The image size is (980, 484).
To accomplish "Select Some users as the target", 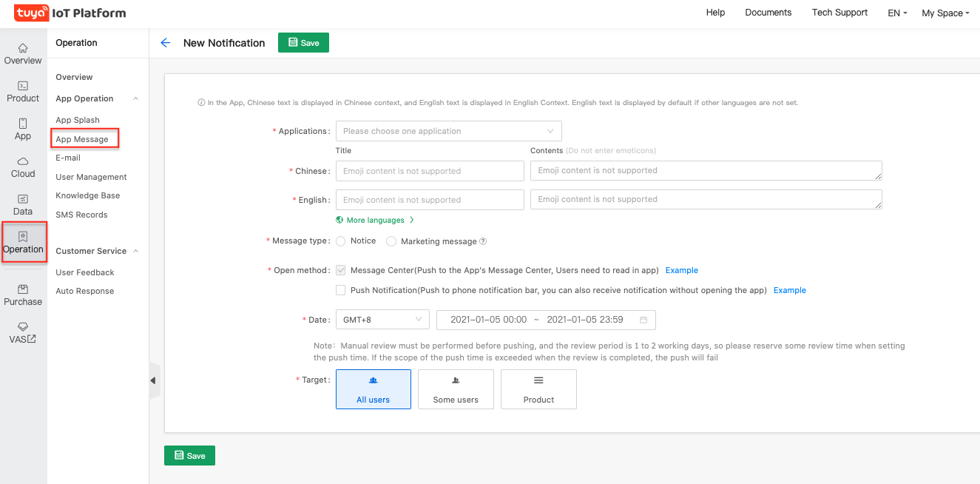I will tap(456, 389).
